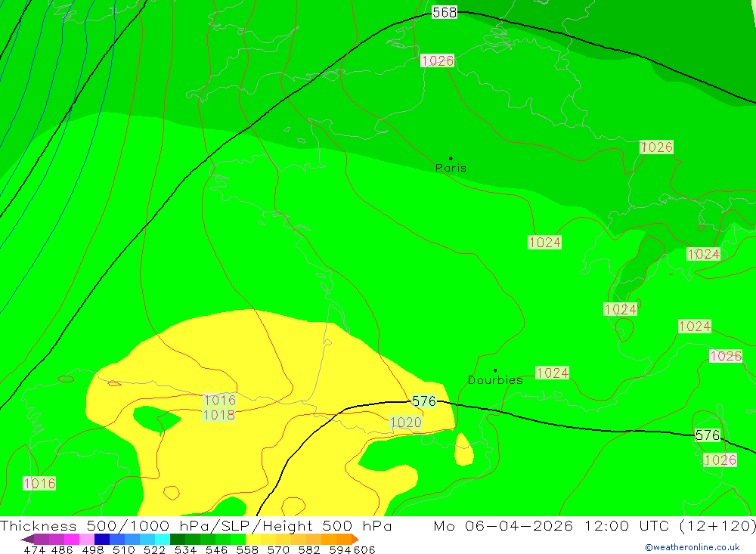The height and width of the screenshot is (554, 756).
Task: Click the 568 height contour label
Action: point(444,13)
